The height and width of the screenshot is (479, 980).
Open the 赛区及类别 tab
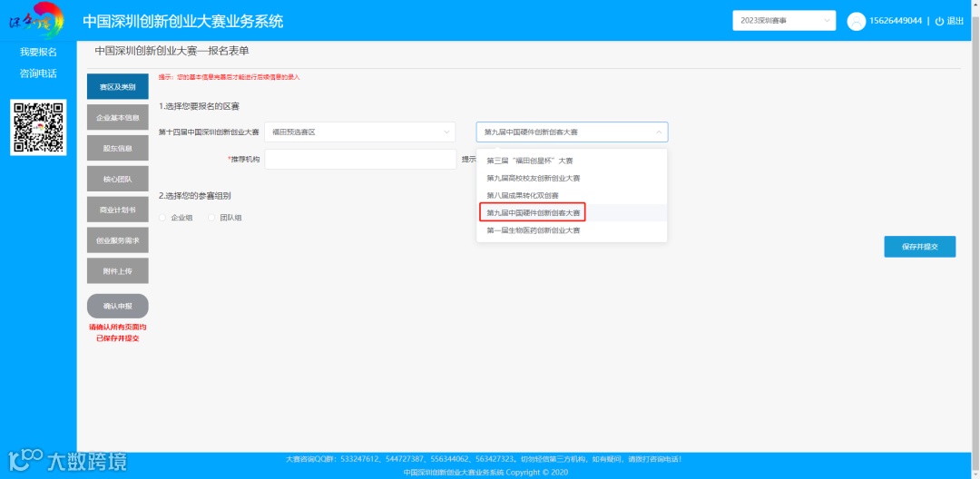coord(117,87)
